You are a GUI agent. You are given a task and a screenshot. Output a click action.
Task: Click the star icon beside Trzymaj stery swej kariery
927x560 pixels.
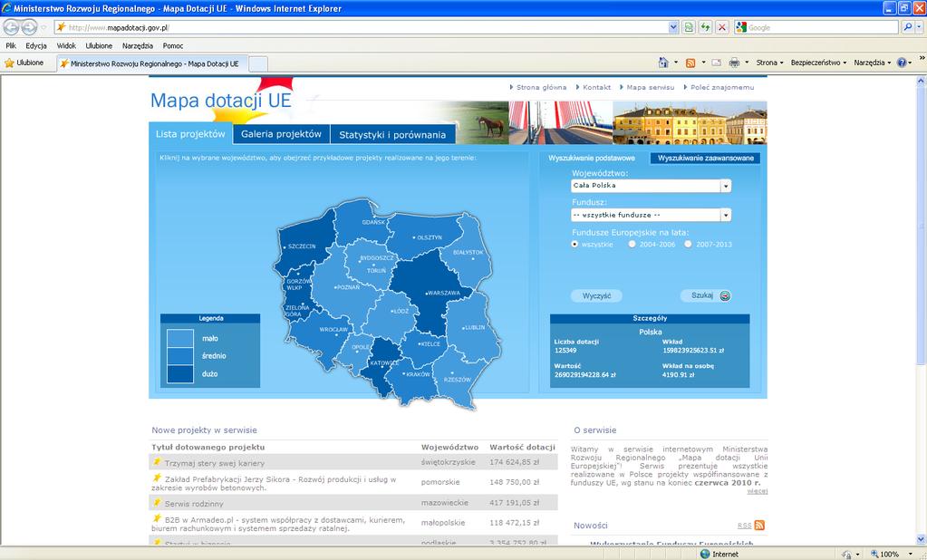pyautogui.click(x=157, y=462)
